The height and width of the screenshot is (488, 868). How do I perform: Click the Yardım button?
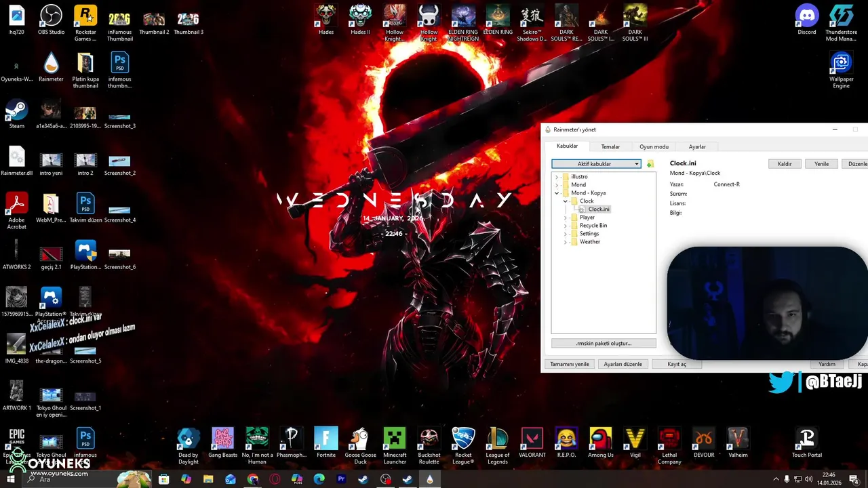(827, 364)
